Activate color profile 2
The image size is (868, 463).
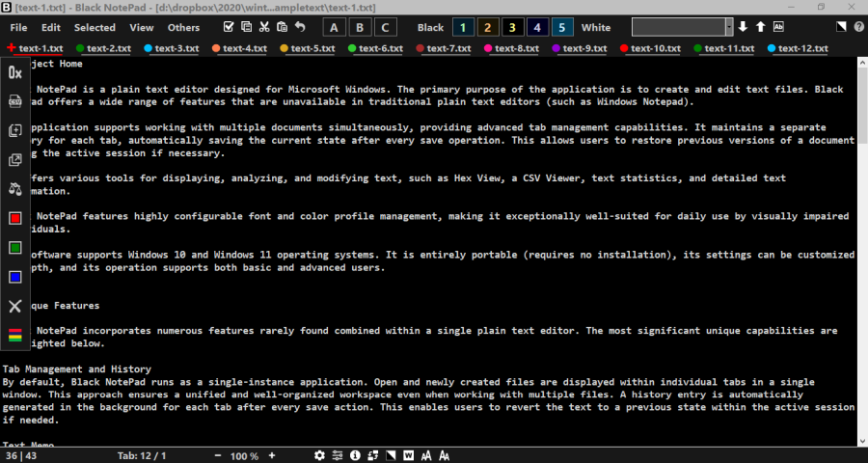click(488, 27)
